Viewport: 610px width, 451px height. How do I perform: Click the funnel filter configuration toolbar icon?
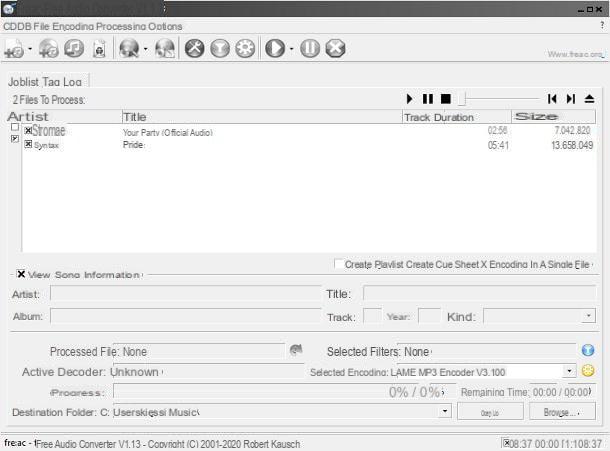point(220,49)
